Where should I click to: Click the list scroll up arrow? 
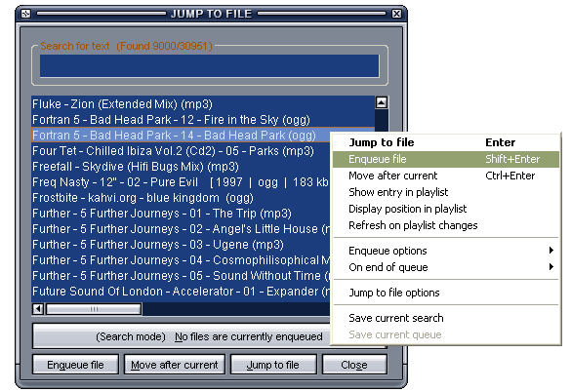click(x=382, y=102)
